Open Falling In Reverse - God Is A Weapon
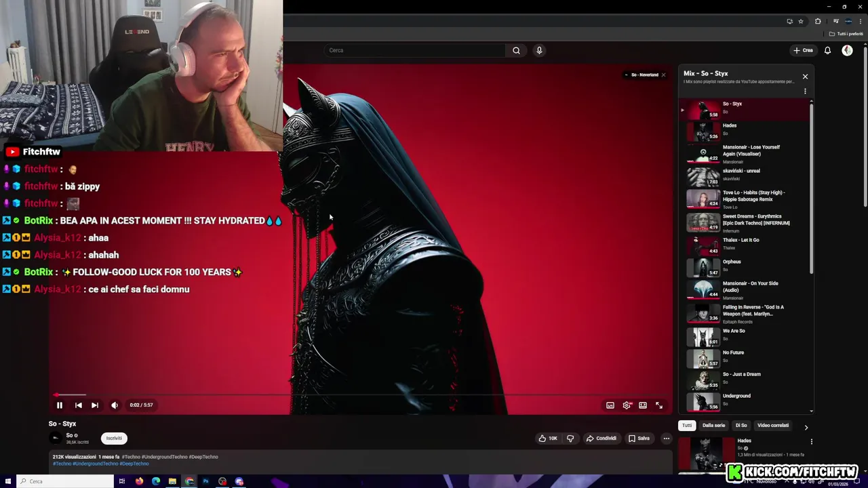The width and height of the screenshot is (868, 488). tap(746, 313)
